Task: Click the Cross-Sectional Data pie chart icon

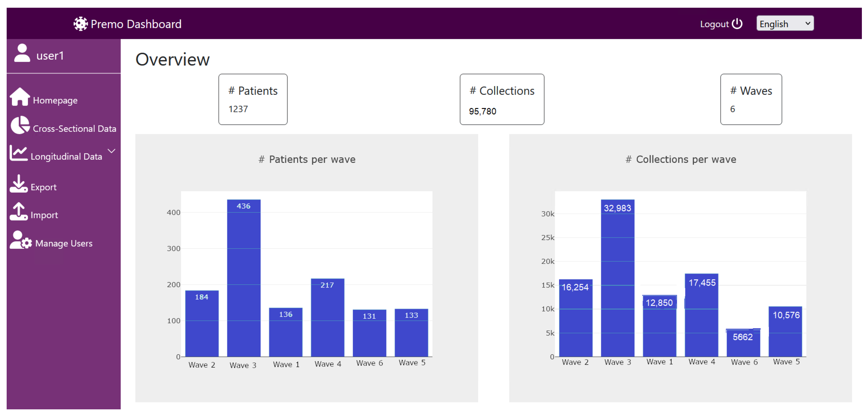Action: [x=20, y=125]
